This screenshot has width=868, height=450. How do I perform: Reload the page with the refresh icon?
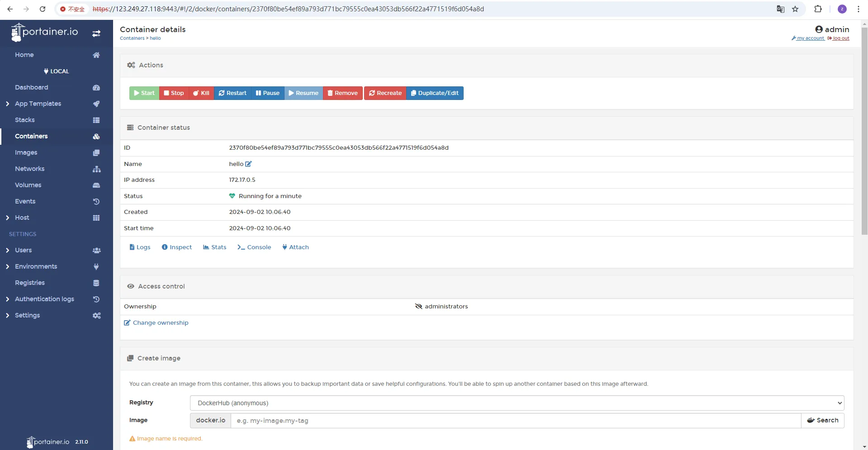[43, 9]
